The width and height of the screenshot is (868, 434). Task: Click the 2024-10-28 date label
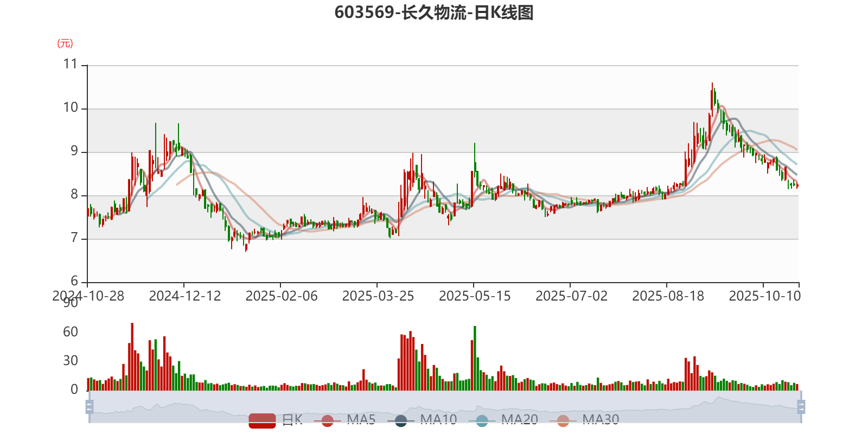[88, 296]
